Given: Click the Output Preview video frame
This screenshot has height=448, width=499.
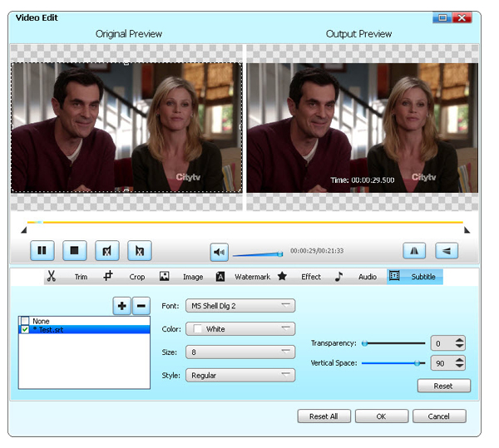Looking at the screenshot, I should coord(363,127).
